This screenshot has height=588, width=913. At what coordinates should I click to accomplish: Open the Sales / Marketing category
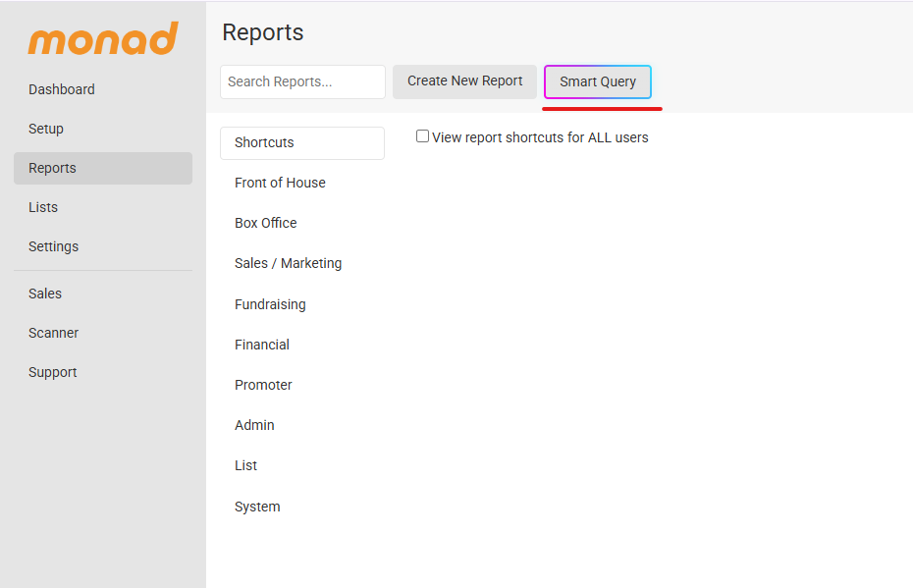288,263
